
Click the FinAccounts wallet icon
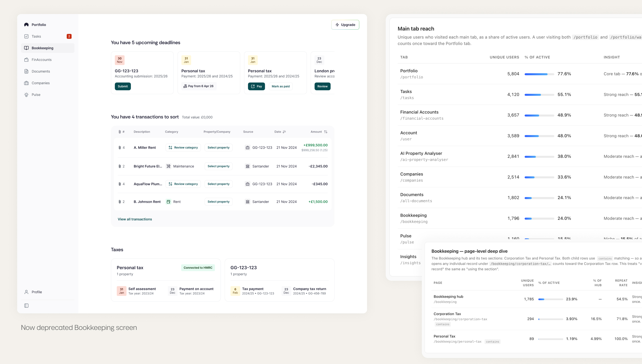coord(26,60)
